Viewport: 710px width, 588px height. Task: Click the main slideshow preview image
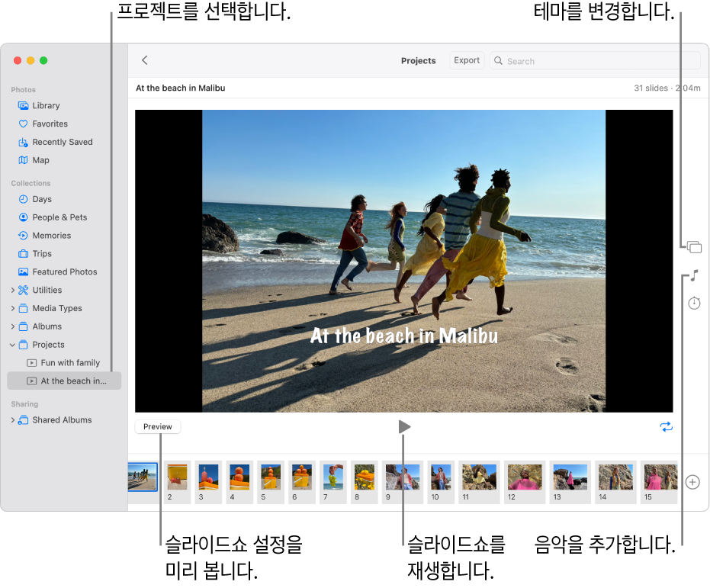click(404, 261)
